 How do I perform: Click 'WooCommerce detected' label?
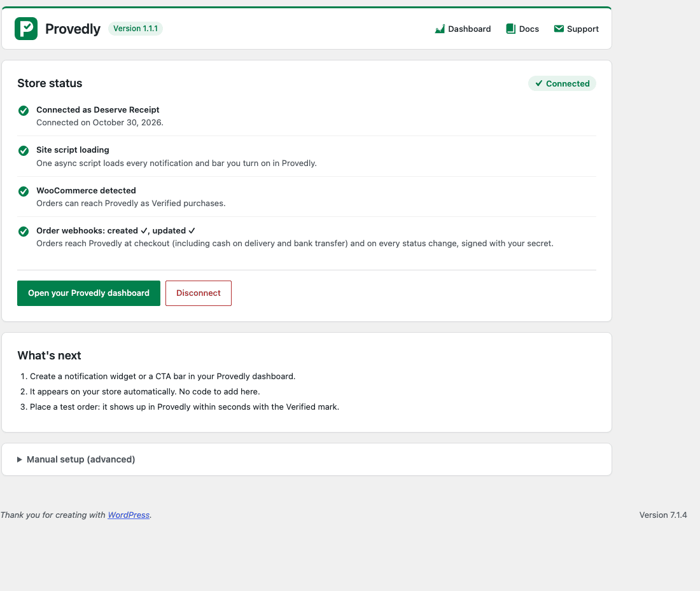click(x=86, y=191)
